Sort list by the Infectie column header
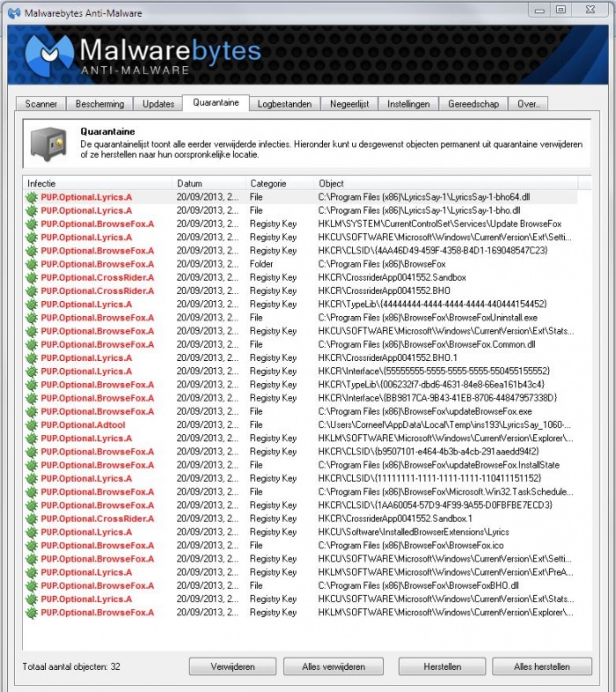This screenshot has height=692, width=616. [x=97, y=183]
